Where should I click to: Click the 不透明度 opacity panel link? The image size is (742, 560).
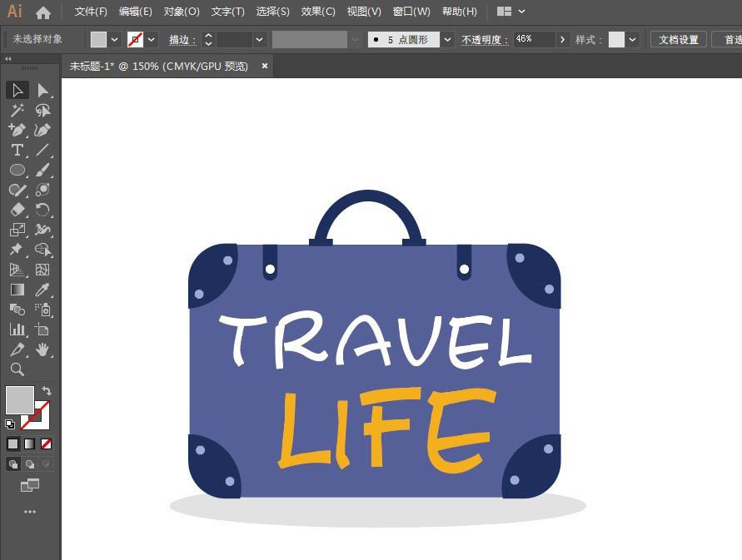[x=485, y=40]
